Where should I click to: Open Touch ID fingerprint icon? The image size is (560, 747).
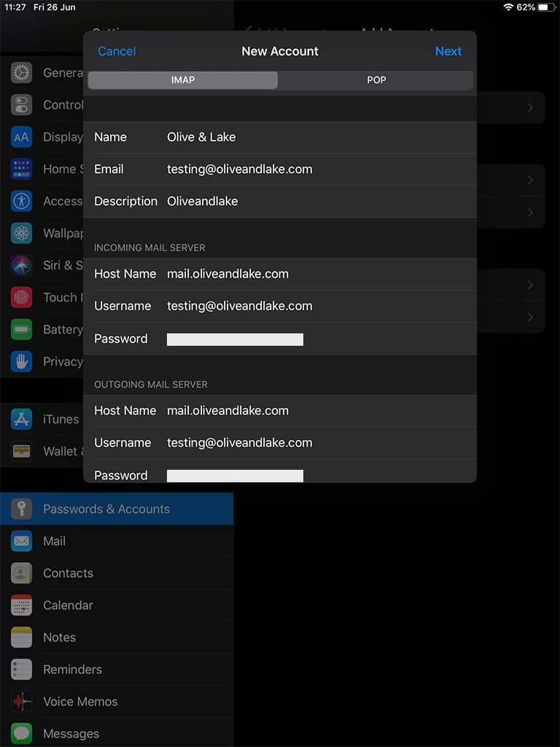(21, 298)
